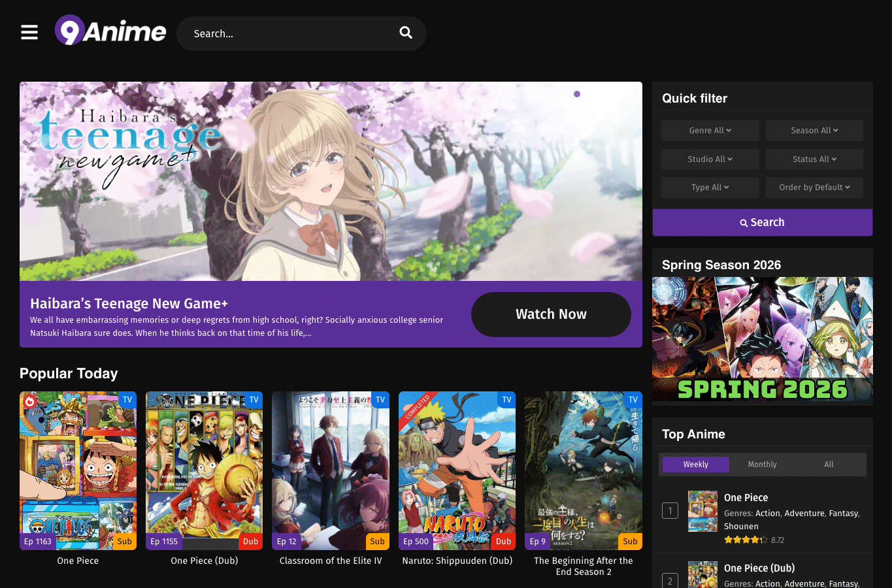Image resolution: width=892 pixels, height=588 pixels.
Task: Click the Spring Season 2026 heading
Action: (721, 265)
